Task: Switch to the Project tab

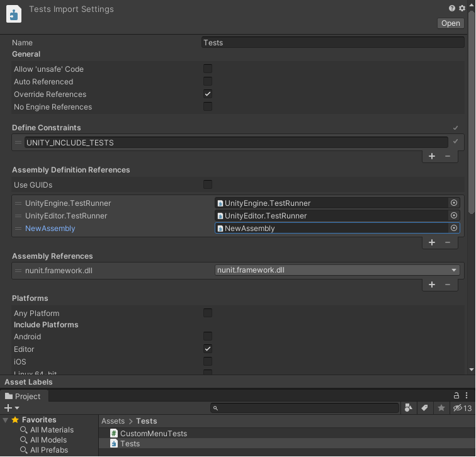Action: [x=23, y=397]
